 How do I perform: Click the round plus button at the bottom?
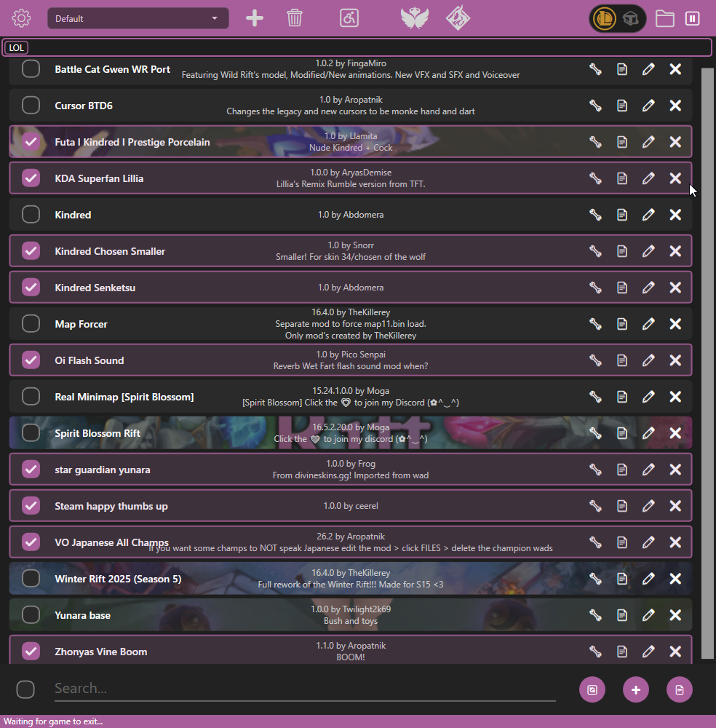click(636, 690)
